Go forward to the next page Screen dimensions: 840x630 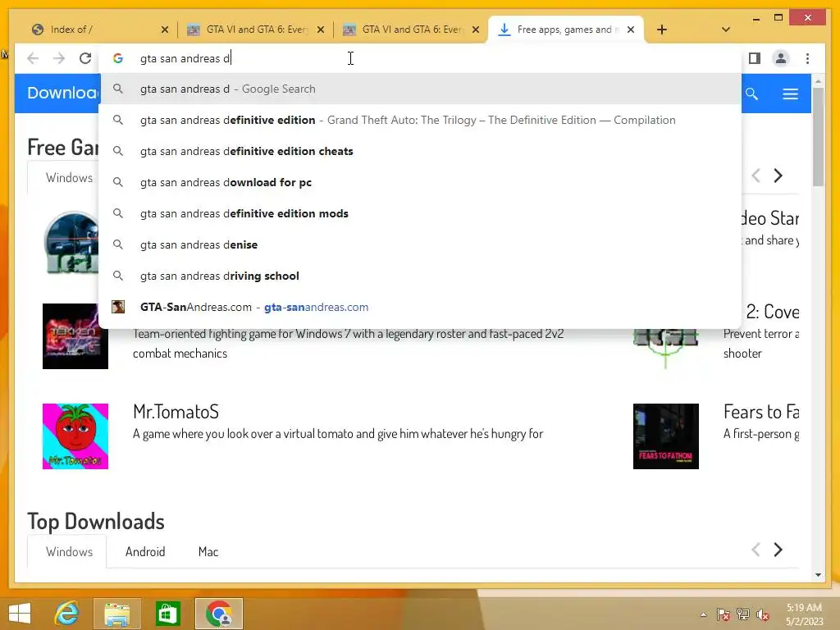pyautogui.click(x=59, y=58)
